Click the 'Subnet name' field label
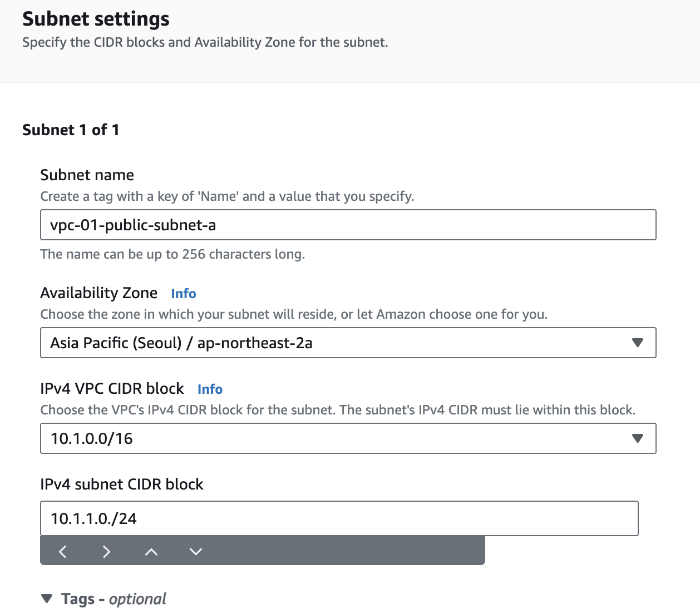The height and width of the screenshot is (613, 700). click(x=87, y=175)
